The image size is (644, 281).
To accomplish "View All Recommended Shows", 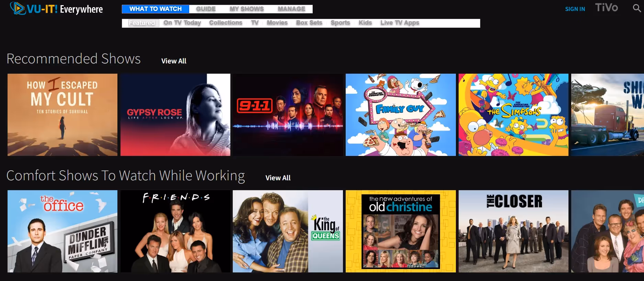I will coord(174,61).
